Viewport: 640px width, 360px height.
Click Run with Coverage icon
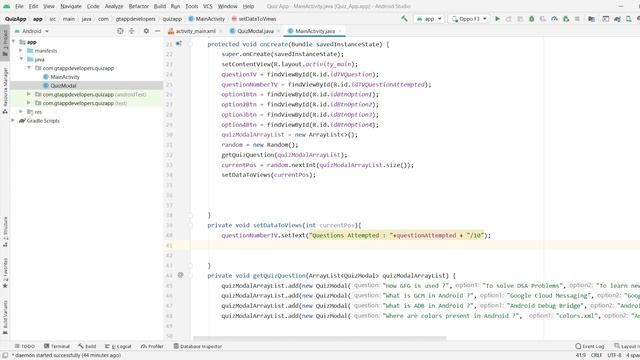click(543, 19)
